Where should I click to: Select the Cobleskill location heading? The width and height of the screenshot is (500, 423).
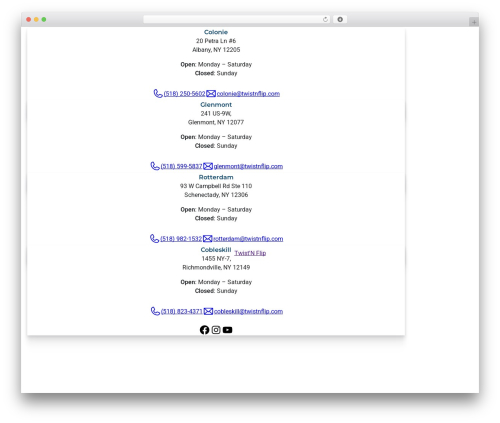point(216,250)
